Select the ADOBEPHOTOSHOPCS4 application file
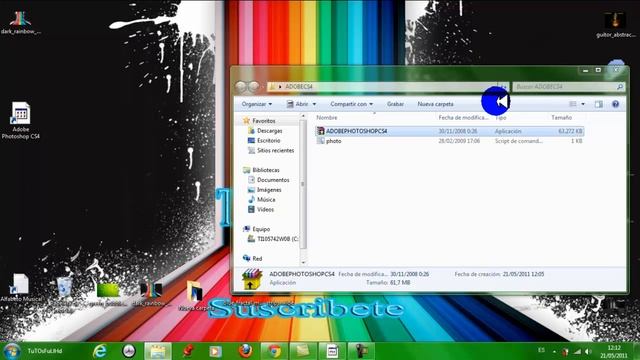640x360 pixels. [x=449, y=131]
